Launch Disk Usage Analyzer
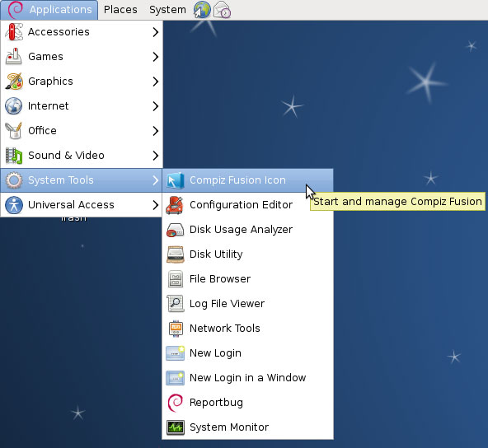 click(x=248, y=230)
